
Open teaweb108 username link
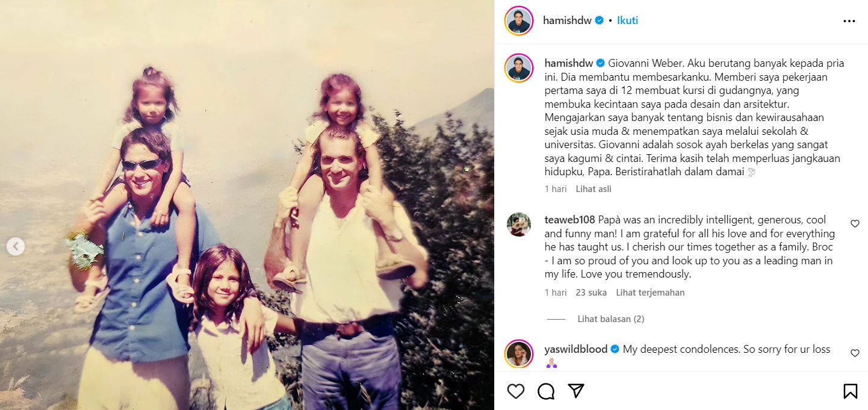(x=569, y=220)
